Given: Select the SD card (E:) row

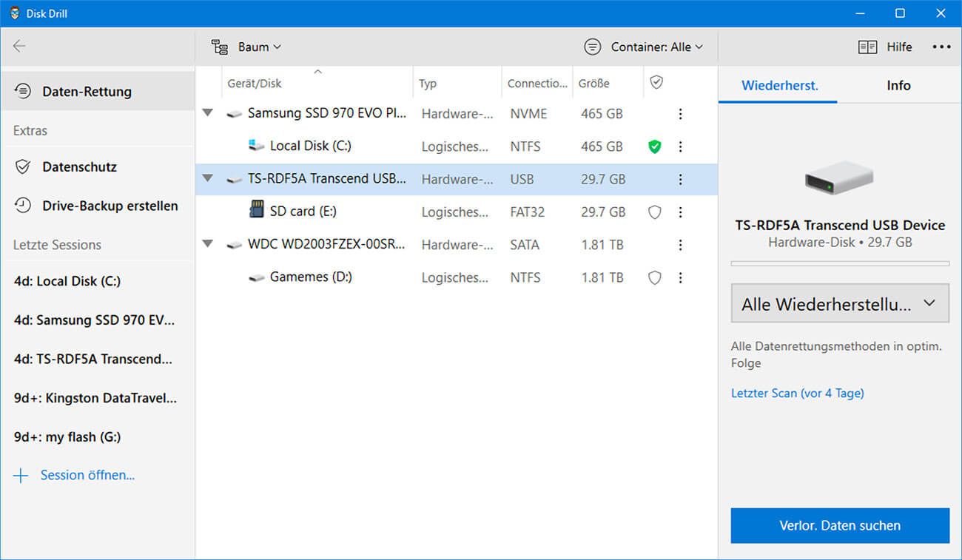Looking at the screenshot, I should [457, 212].
